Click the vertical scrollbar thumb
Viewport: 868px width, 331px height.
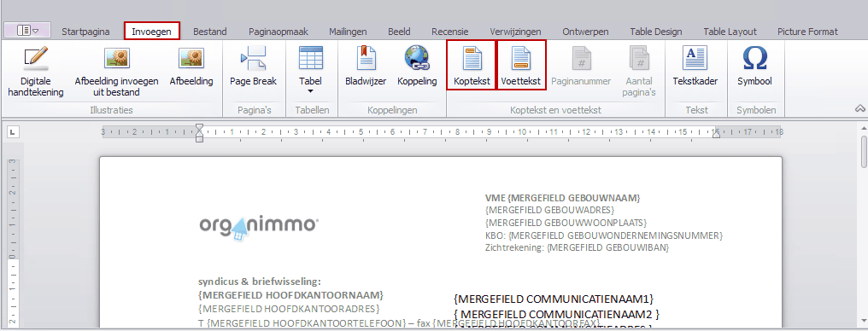[x=864, y=153]
